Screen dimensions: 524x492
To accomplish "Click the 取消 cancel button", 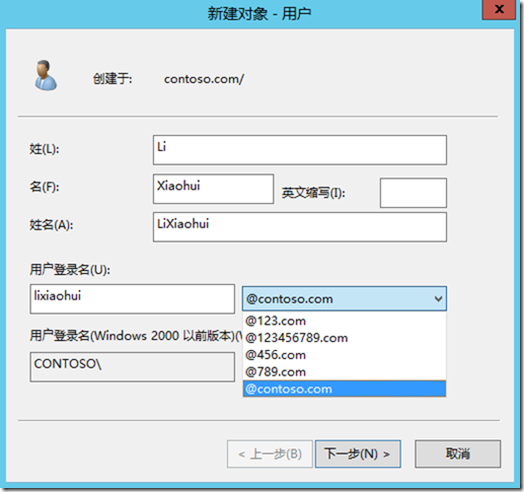I will point(458,454).
